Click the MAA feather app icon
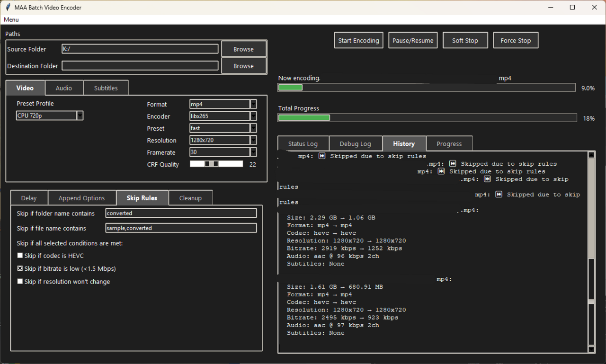 pyautogui.click(x=8, y=7)
